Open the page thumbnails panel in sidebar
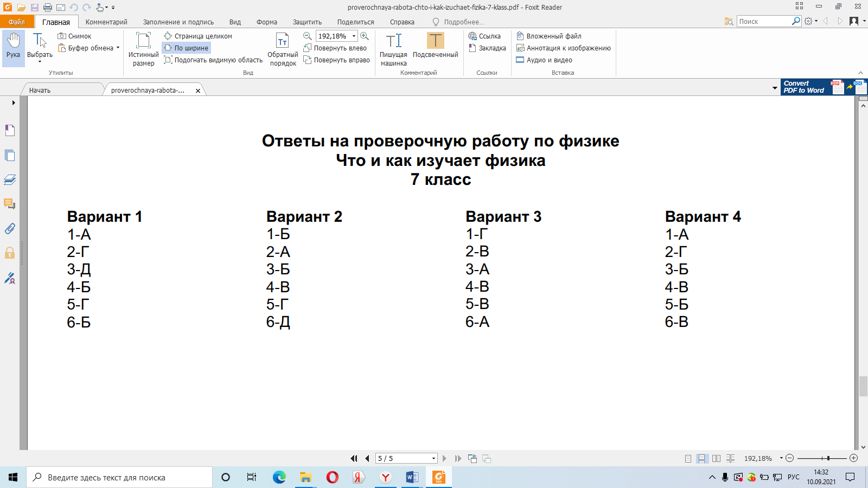This screenshot has height=488, width=868. tap(10, 155)
